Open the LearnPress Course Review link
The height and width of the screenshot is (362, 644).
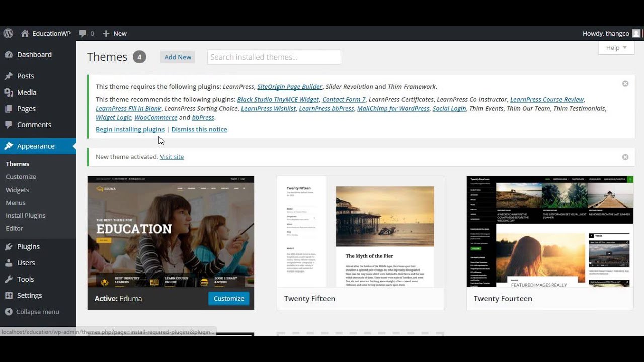click(547, 100)
